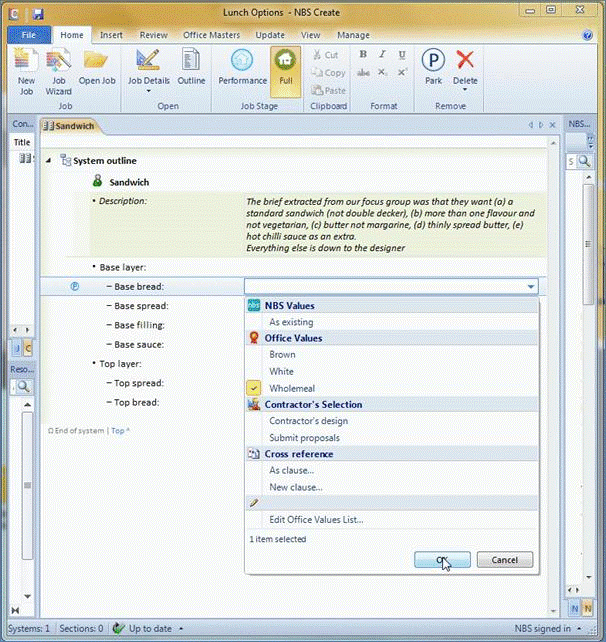
Task: Confirm selection with OK button
Action: 442,560
